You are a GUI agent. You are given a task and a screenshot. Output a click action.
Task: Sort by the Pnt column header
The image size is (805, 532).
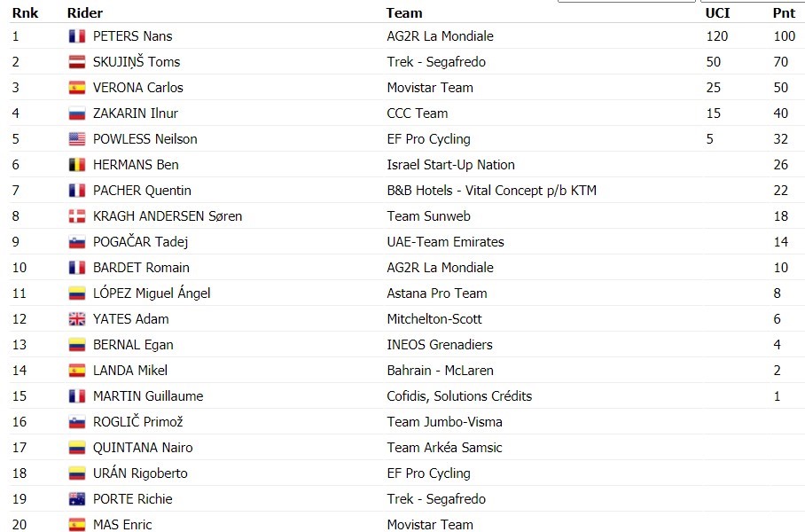(784, 12)
